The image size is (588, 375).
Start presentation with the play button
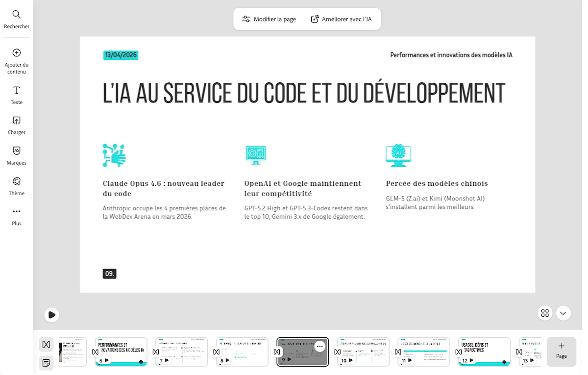pyautogui.click(x=52, y=315)
